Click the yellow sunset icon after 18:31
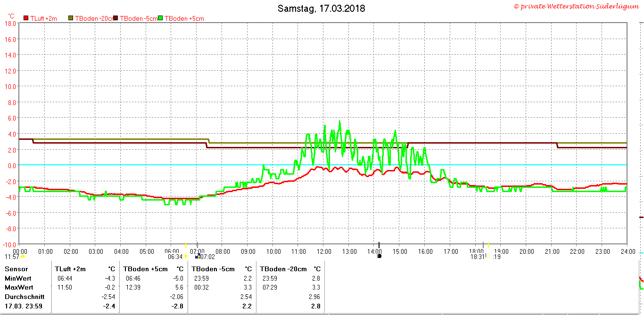This screenshot has width=644, height=315. coord(487,257)
